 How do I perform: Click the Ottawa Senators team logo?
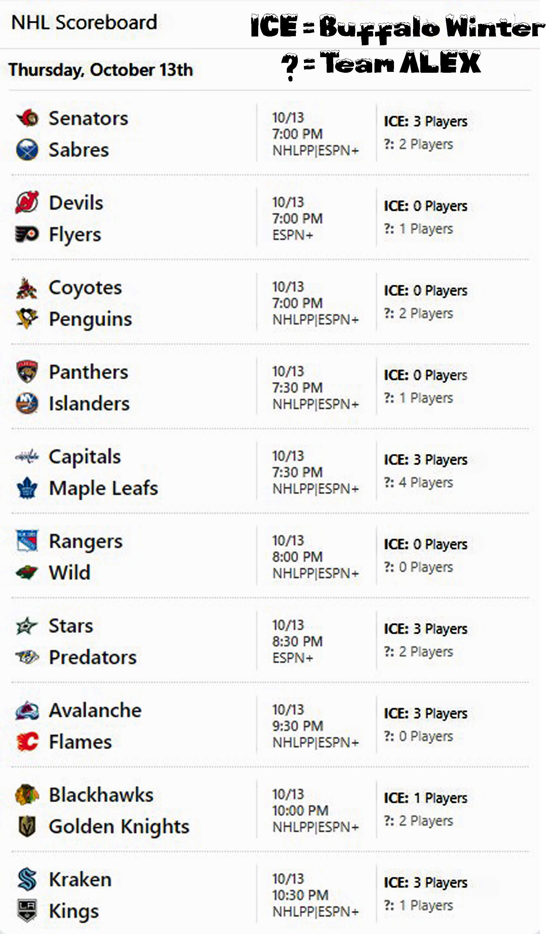tap(27, 118)
